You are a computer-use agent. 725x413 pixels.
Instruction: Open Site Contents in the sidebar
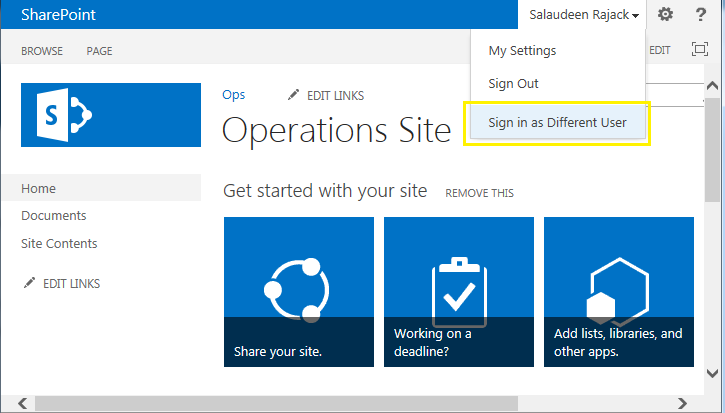click(59, 243)
